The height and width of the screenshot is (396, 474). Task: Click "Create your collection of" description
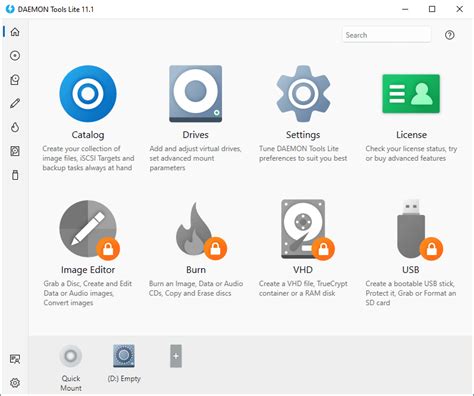click(x=88, y=158)
